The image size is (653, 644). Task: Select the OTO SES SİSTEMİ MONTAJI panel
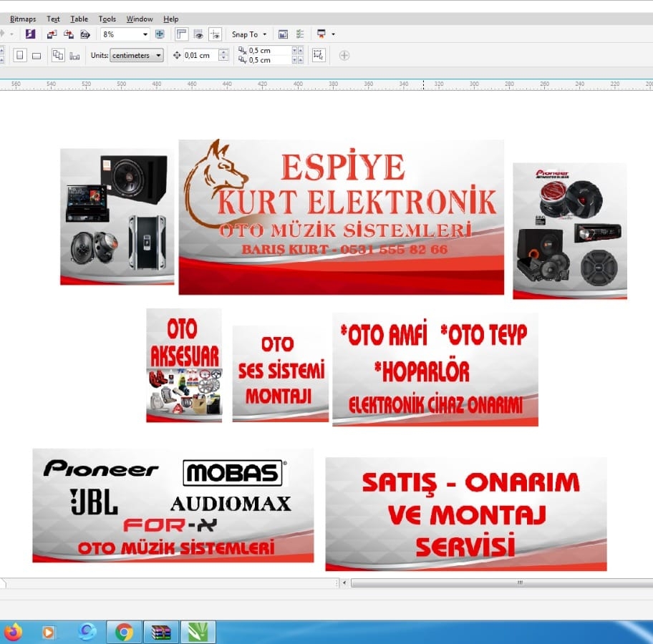pyautogui.click(x=280, y=374)
